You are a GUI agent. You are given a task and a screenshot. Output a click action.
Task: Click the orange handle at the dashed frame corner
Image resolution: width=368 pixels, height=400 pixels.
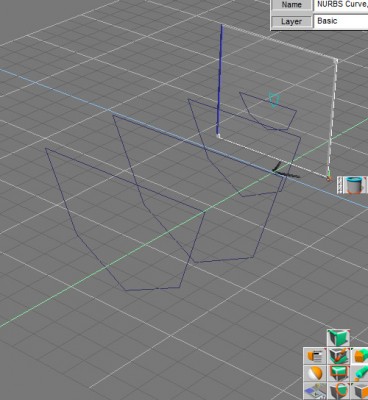click(329, 178)
